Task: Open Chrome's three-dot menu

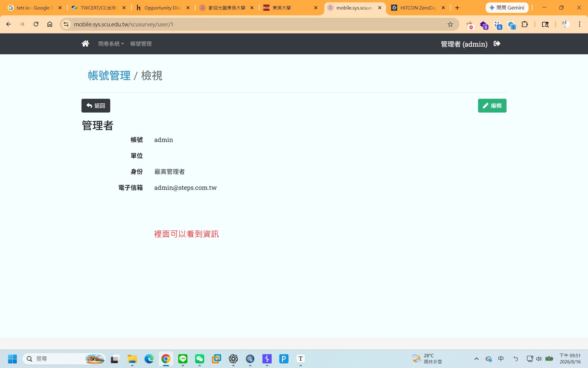Action: click(579, 24)
